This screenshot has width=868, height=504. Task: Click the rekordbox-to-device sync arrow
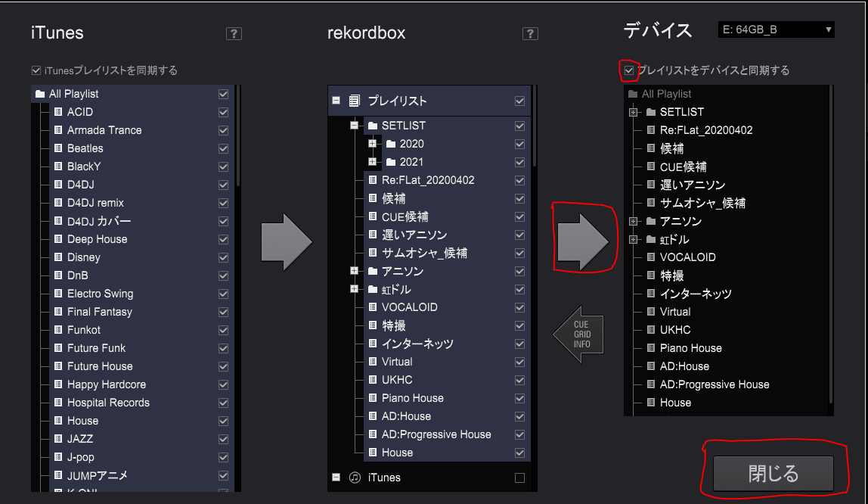pos(583,242)
